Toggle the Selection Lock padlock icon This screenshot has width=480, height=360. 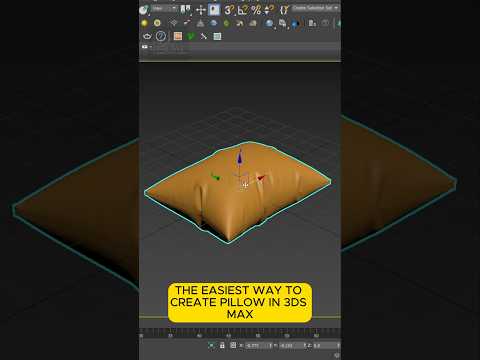(222, 346)
